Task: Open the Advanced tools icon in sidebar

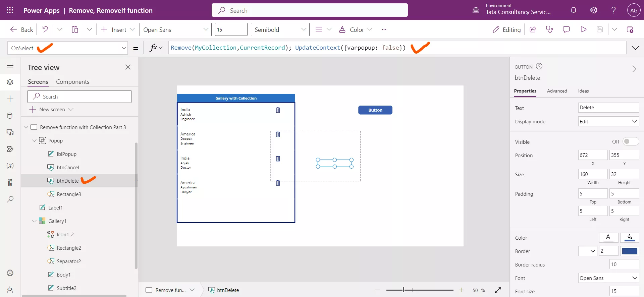Action: click(x=10, y=182)
